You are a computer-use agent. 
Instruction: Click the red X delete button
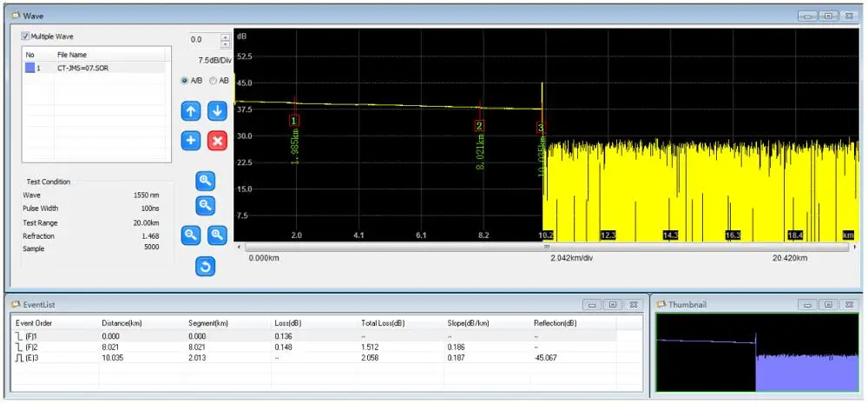point(218,141)
